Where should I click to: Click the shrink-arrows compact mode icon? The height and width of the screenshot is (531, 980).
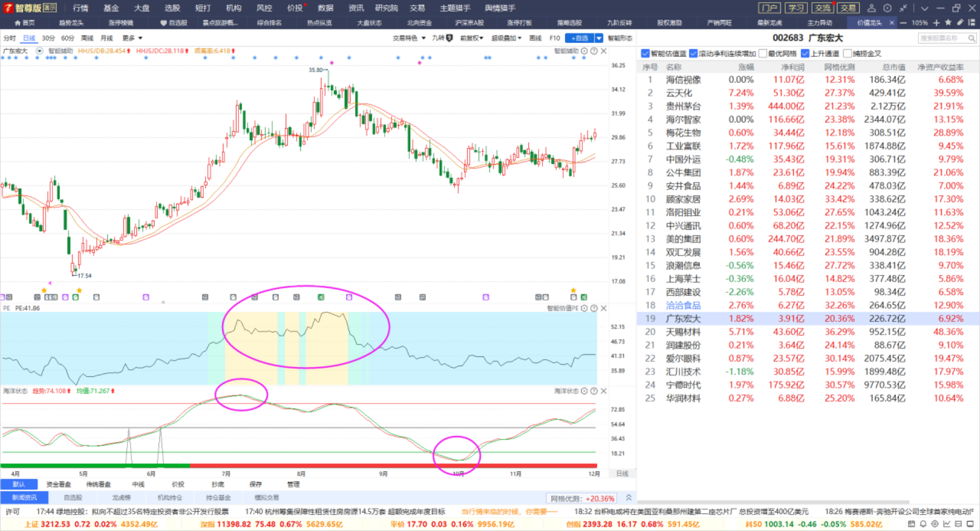[903, 8]
